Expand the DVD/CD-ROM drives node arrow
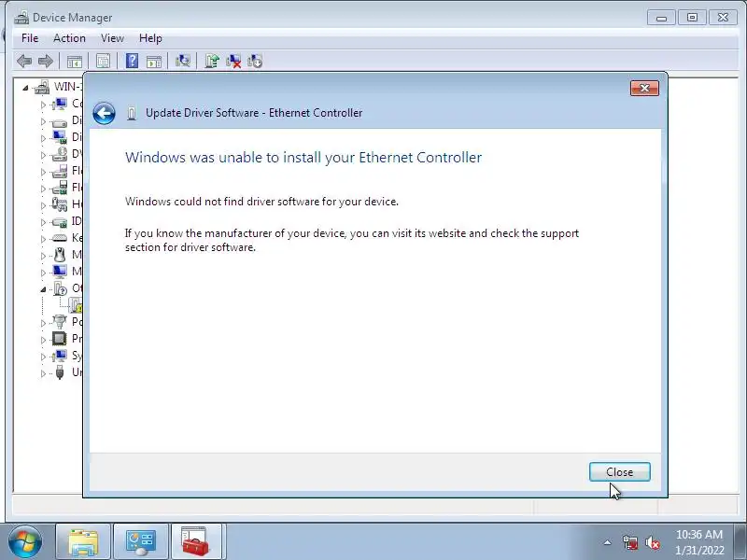747x560 pixels. point(43,155)
